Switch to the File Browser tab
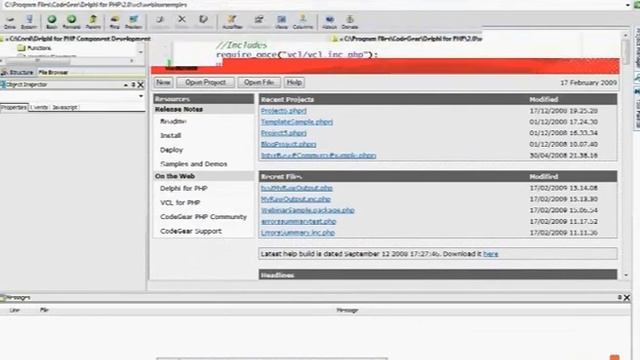640x360 pixels. point(53,72)
